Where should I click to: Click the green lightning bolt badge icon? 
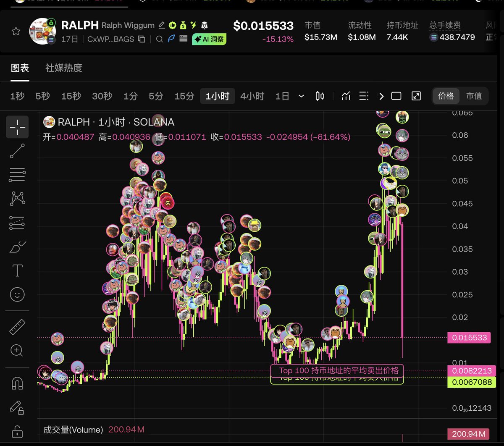(194, 26)
